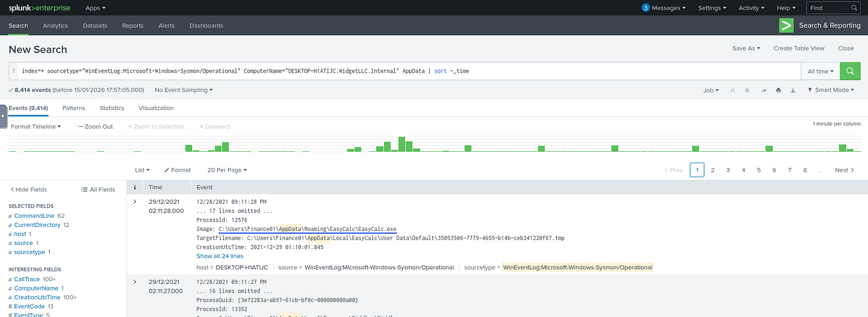868x317 pixels.
Task: Open the CallTrace interesting field
Action: tap(27, 279)
